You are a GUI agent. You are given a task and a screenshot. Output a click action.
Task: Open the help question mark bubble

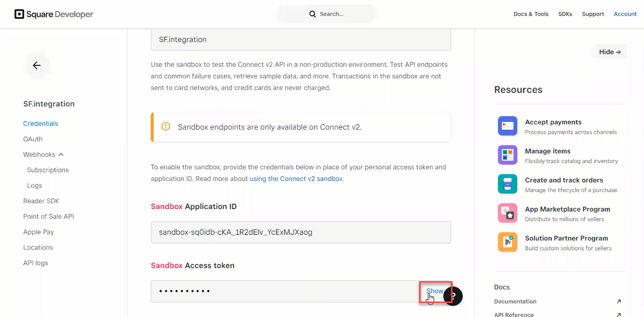point(453,296)
